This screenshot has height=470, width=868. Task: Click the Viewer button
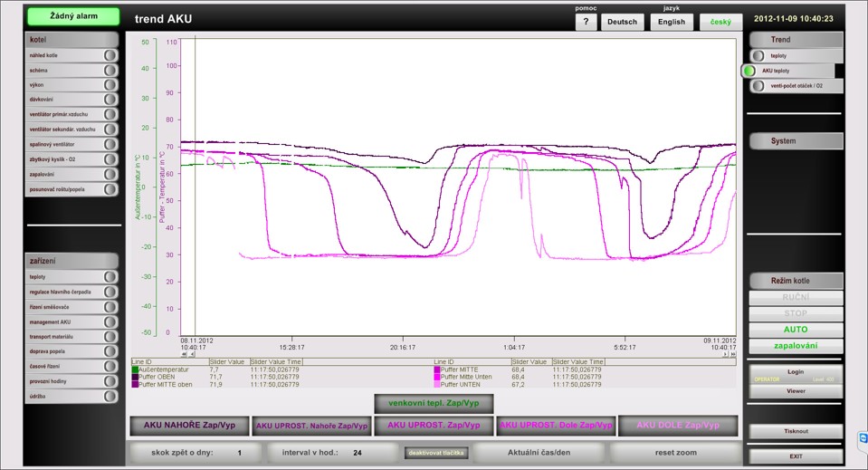(796, 391)
